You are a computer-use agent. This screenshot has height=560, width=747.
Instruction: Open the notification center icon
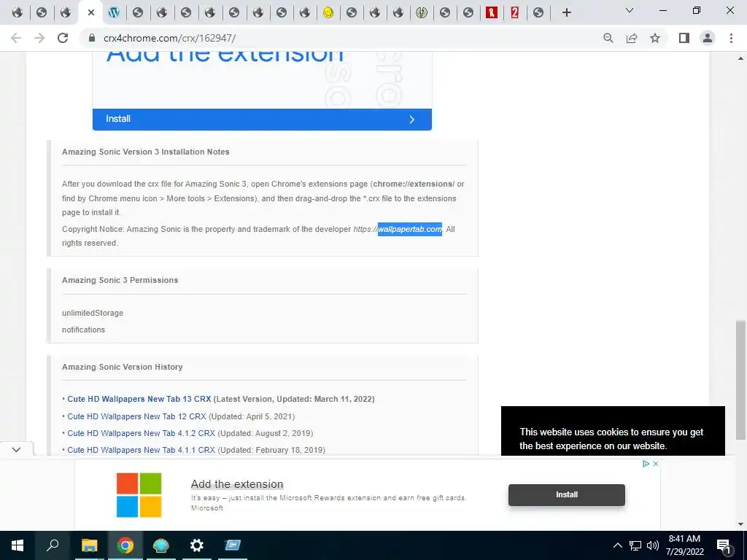(x=724, y=545)
